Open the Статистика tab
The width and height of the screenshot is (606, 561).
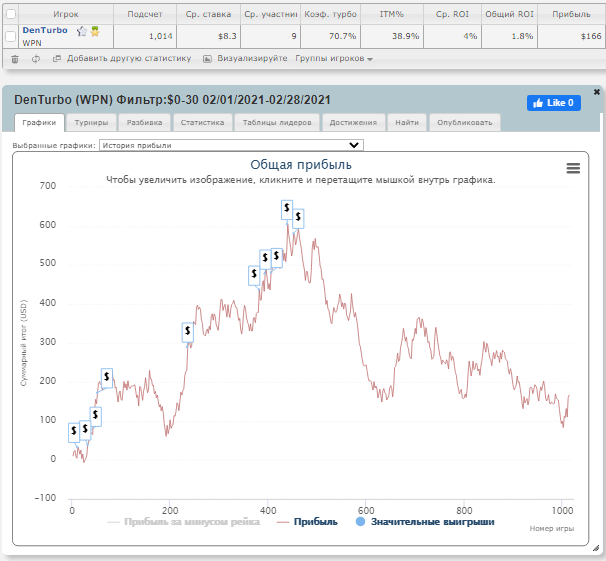tap(203, 122)
